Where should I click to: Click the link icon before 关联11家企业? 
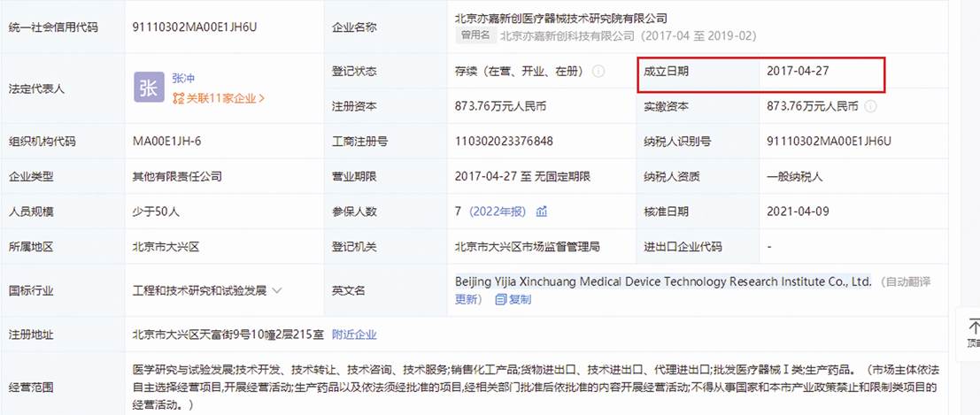pyautogui.click(x=178, y=98)
